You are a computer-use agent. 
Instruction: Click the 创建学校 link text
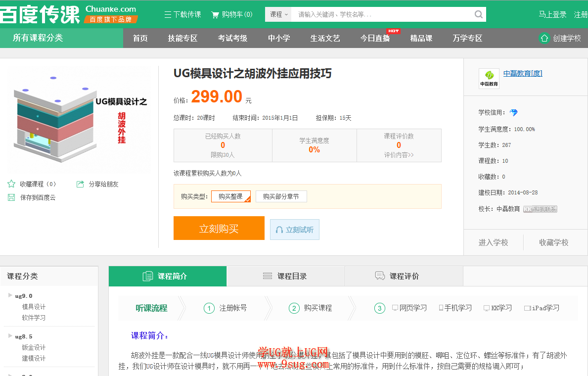pos(567,38)
